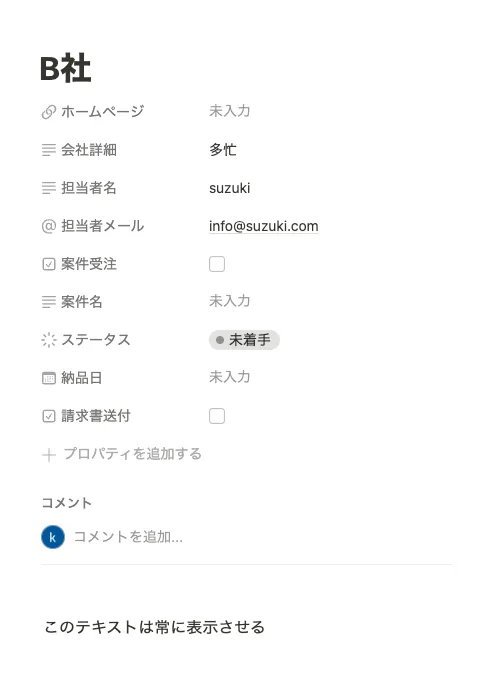Click the text icon next to 案件名
The image size is (486, 693).
click(x=49, y=302)
